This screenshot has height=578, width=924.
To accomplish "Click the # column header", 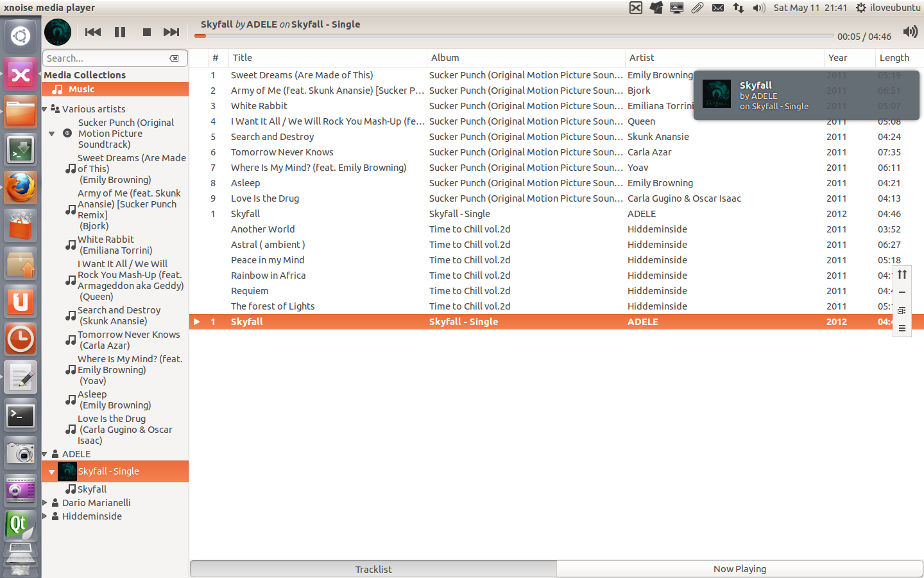I will [218, 58].
